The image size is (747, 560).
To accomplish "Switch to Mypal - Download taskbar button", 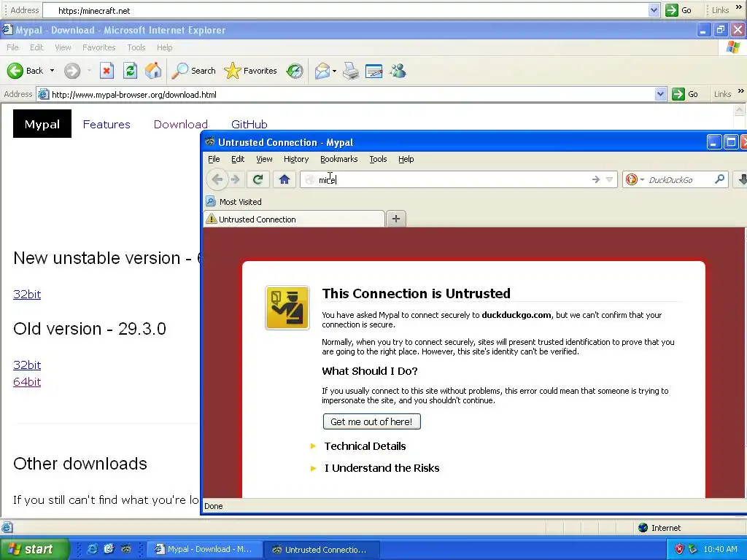I will tap(204, 549).
